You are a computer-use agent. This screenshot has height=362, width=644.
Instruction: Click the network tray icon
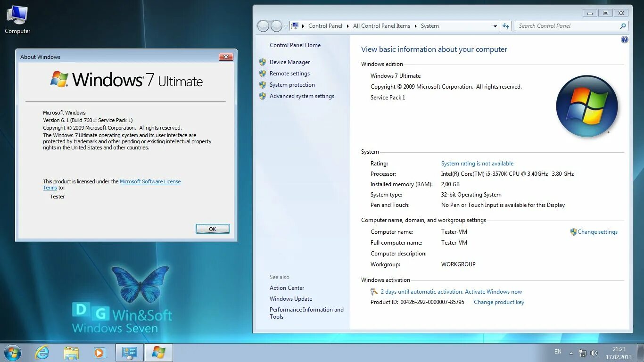pyautogui.click(x=583, y=353)
